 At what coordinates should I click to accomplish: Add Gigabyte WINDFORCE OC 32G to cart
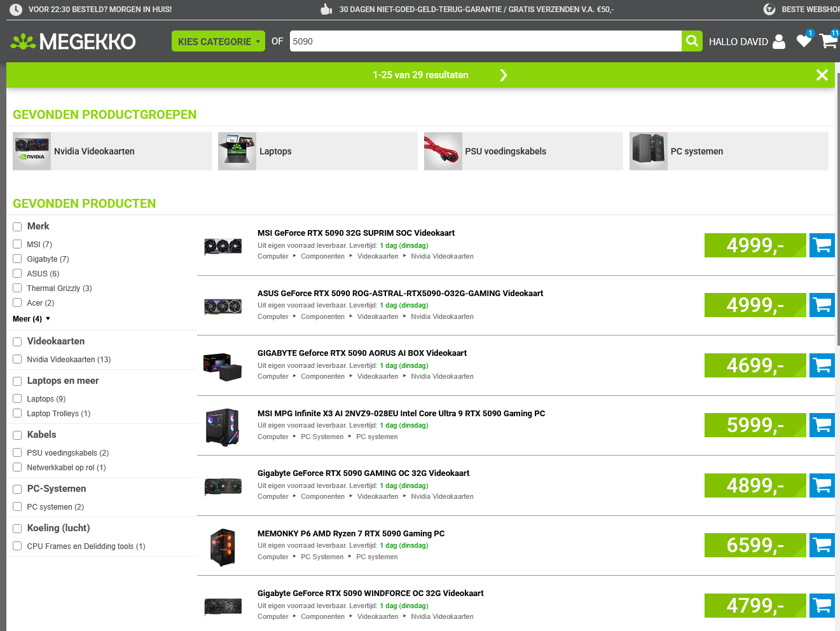pos(822,606)
